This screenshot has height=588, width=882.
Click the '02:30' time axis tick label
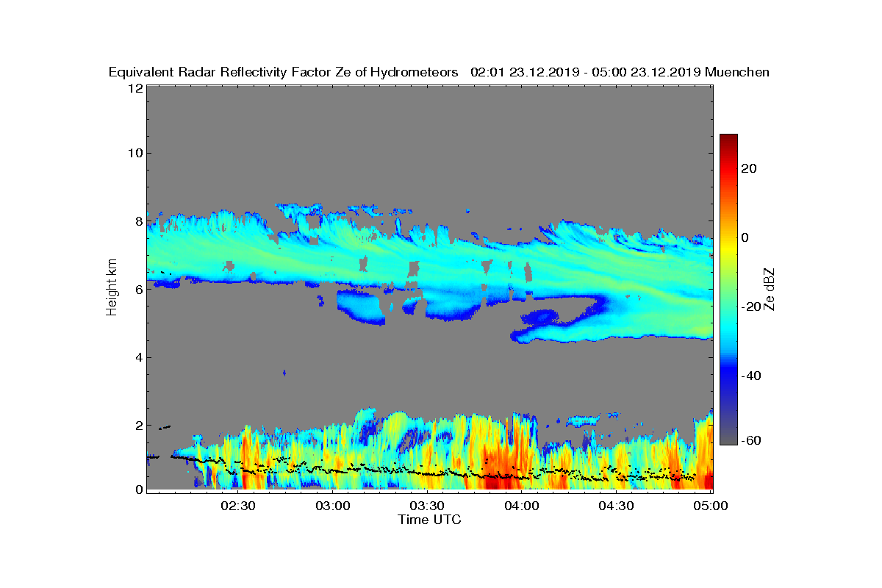[238, 506]
